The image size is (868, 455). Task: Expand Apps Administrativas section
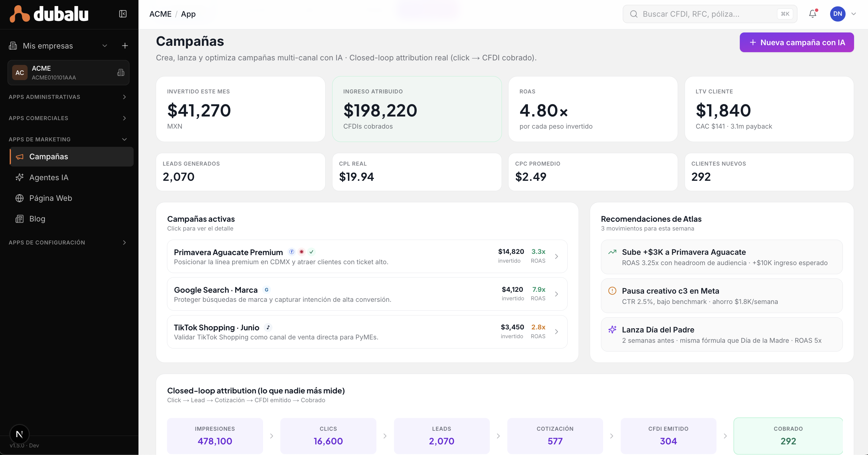coord(124,97)
